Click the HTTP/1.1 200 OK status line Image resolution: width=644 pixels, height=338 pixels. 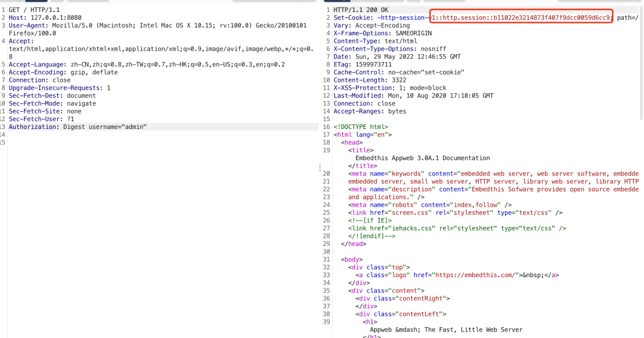pos(360,10)
